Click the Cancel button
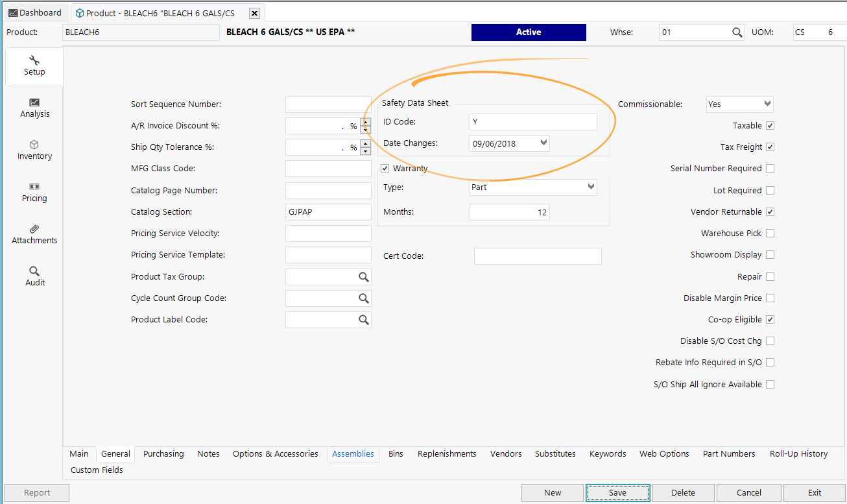This screenshot has width=847, height=504. point(748,493)
